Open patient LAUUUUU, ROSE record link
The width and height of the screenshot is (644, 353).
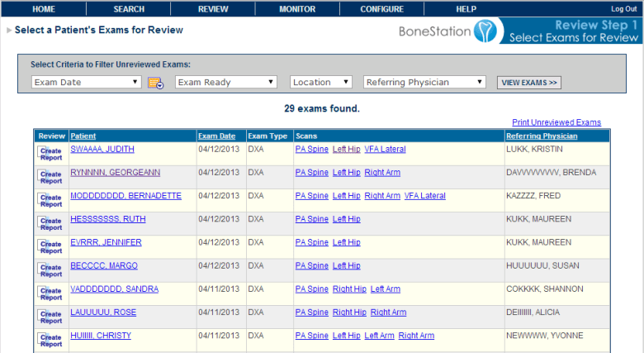[x=103, y=312]
